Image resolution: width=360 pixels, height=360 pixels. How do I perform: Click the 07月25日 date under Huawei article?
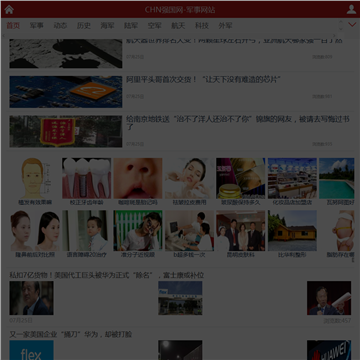pyautogui.click(x=21, y=320)
